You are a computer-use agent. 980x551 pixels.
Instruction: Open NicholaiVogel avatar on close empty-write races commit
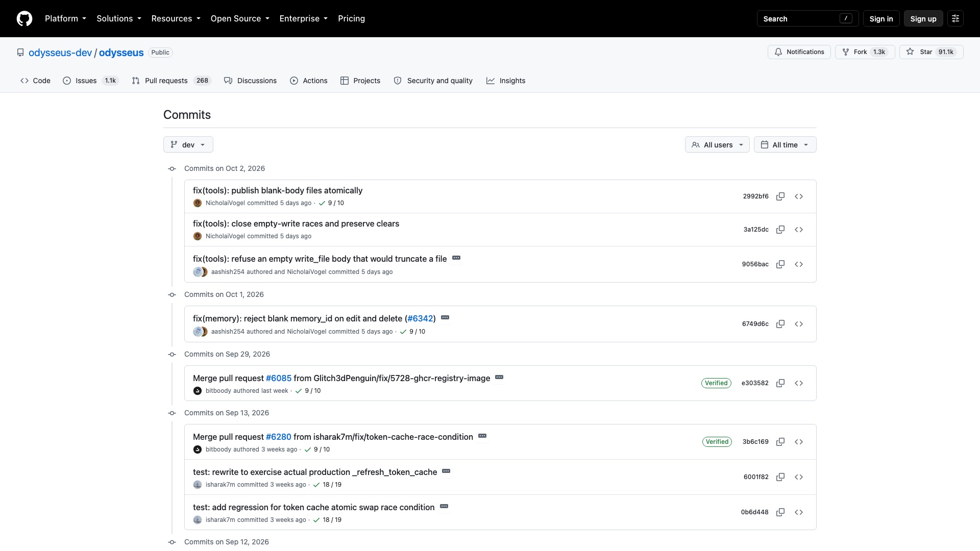click(x=198, y=236)
